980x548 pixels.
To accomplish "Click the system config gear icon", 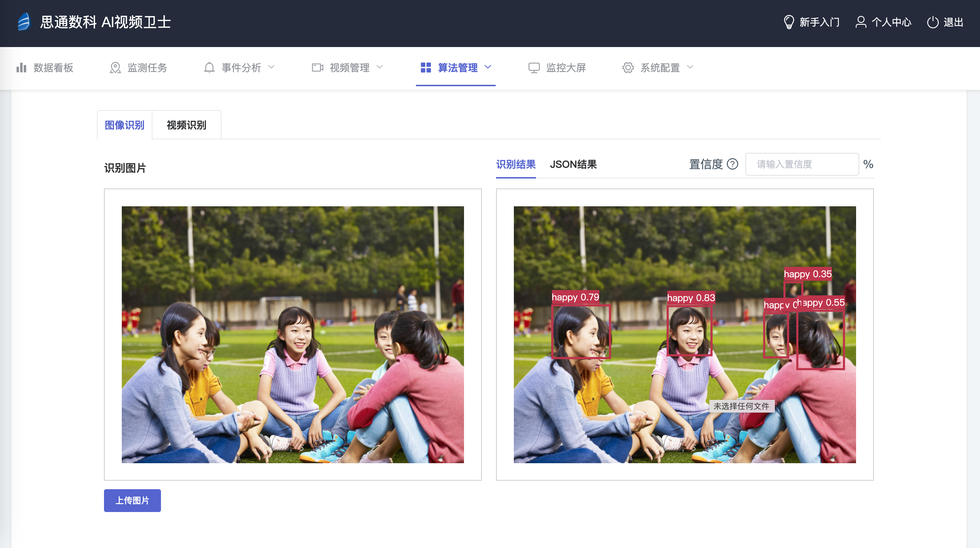I will click(x=628, y=68).
